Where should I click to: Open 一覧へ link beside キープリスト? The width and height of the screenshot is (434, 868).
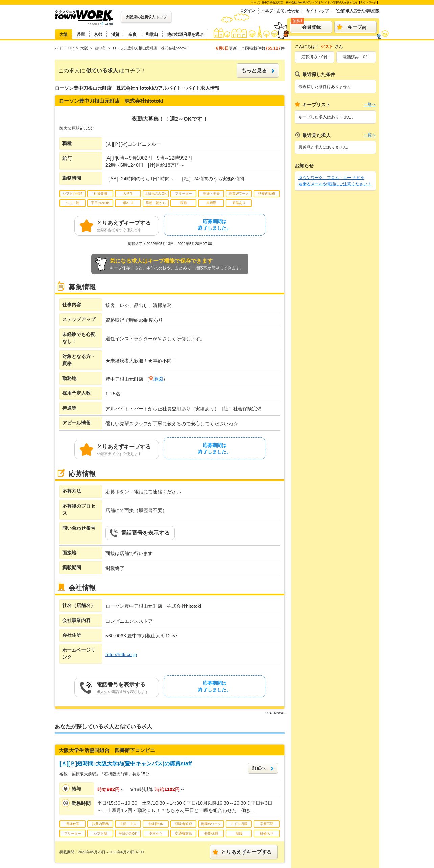(370, 105)
